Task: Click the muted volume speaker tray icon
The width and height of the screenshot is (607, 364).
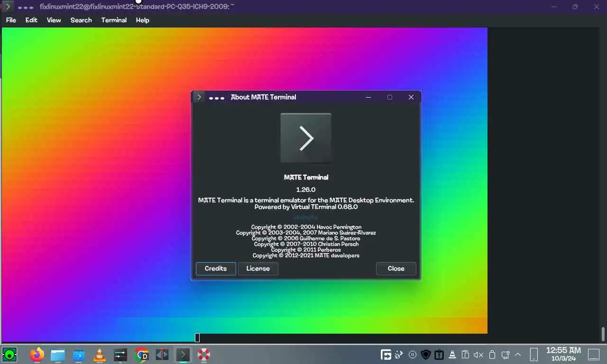Action: pos(478,355)
